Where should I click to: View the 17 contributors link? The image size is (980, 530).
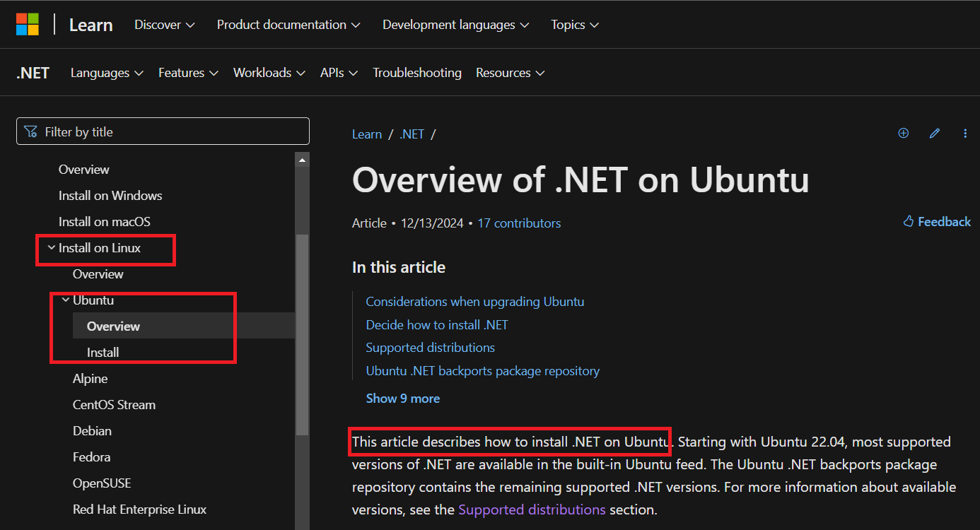(x=519, y=223)
